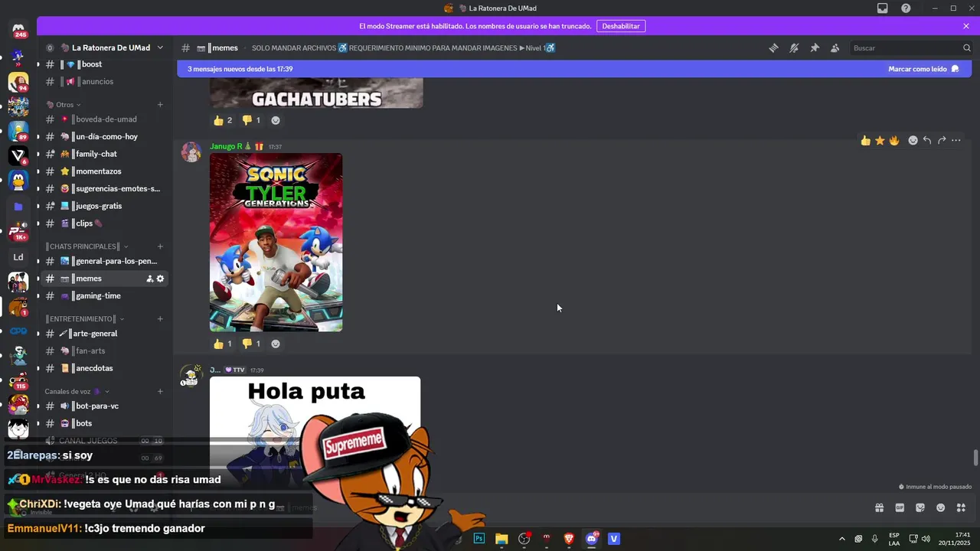Toggle thumbs down reaction under Sonic image
Screen dimensions: 980x551
pyautogui.click(x=251, y=344)
